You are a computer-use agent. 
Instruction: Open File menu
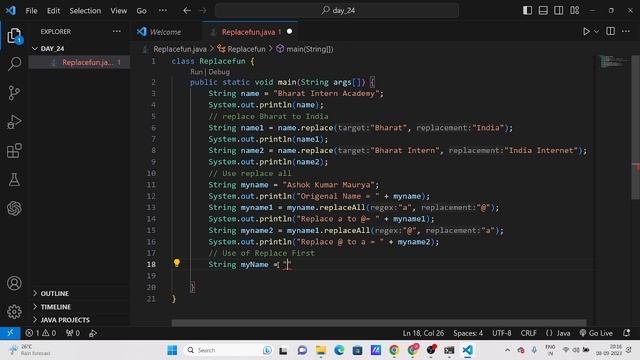coord(31,11)
